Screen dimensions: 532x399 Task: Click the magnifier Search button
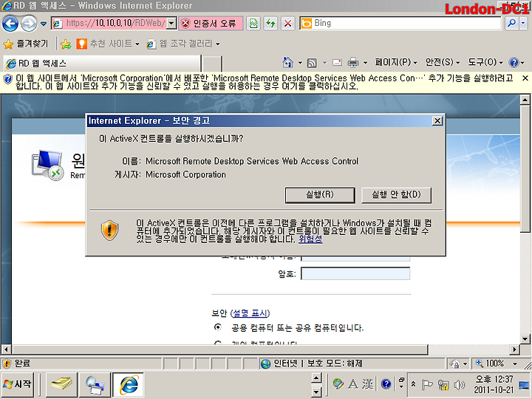(x=511, y=23)
